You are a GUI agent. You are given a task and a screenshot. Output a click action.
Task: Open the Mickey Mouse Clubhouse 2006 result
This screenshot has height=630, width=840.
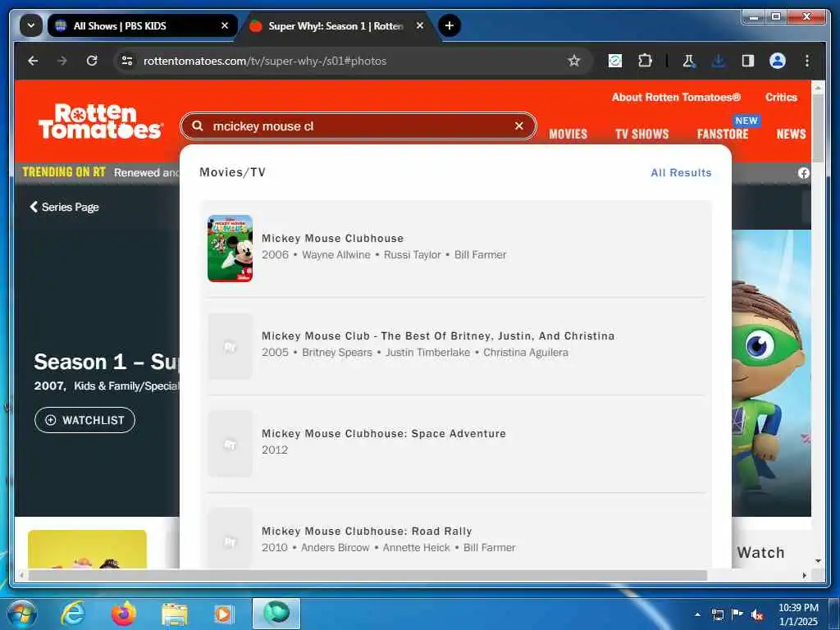(x=456, y=248)
